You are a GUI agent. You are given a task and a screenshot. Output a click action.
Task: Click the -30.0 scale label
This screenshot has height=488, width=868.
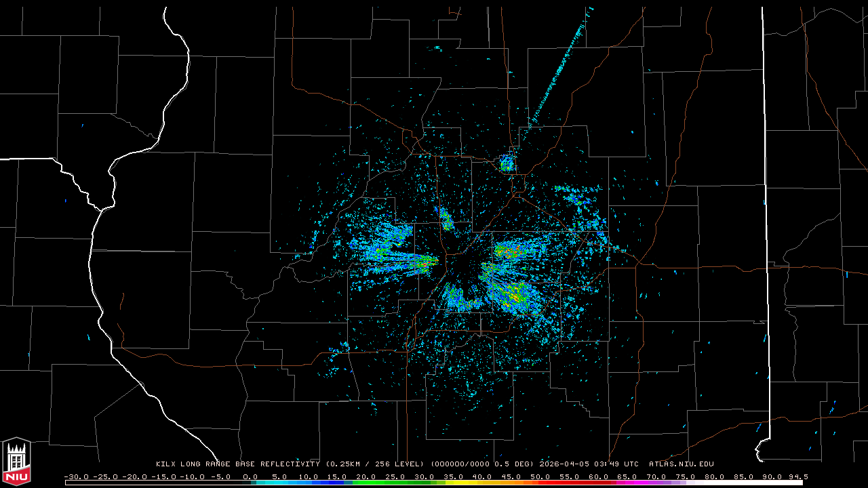point(76,476)
